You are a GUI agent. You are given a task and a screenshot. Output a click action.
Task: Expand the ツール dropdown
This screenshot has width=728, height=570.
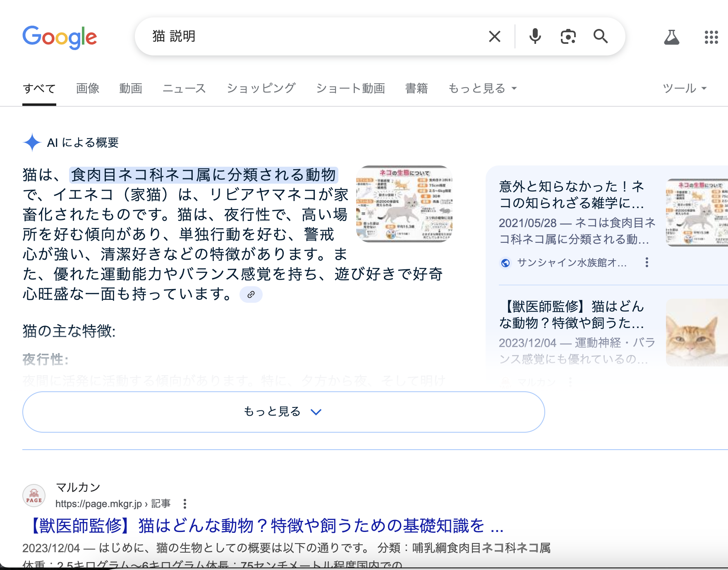(685, 88)
